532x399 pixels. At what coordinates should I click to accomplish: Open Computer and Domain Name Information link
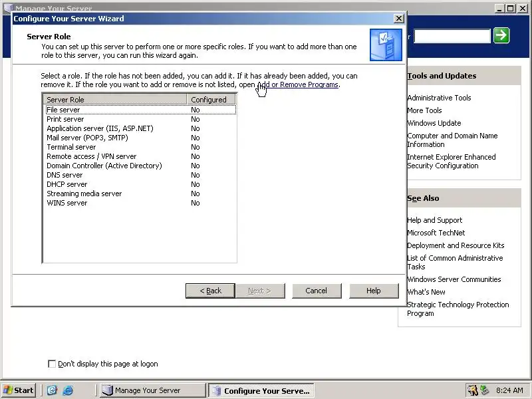[452, 140]
